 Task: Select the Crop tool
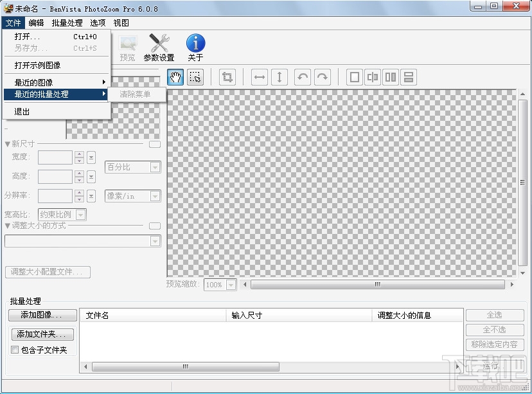click(227, 76)
